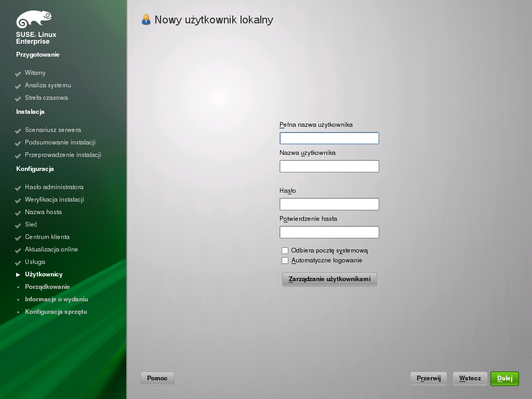The width and height of the screenshot is (532, 399).
Task: Click the Podsumowanie instalacji label
Action: point(60,142)
